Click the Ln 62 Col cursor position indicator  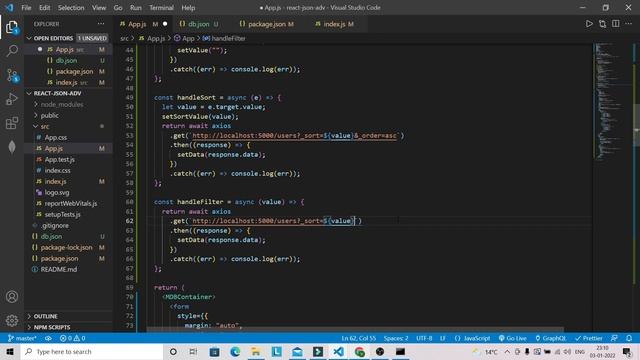(x=359, y=338)
